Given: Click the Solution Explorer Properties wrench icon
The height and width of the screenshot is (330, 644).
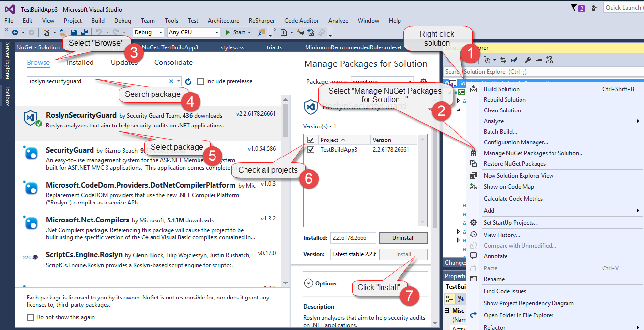Looking at the screenshot, I should click(528, 60).
